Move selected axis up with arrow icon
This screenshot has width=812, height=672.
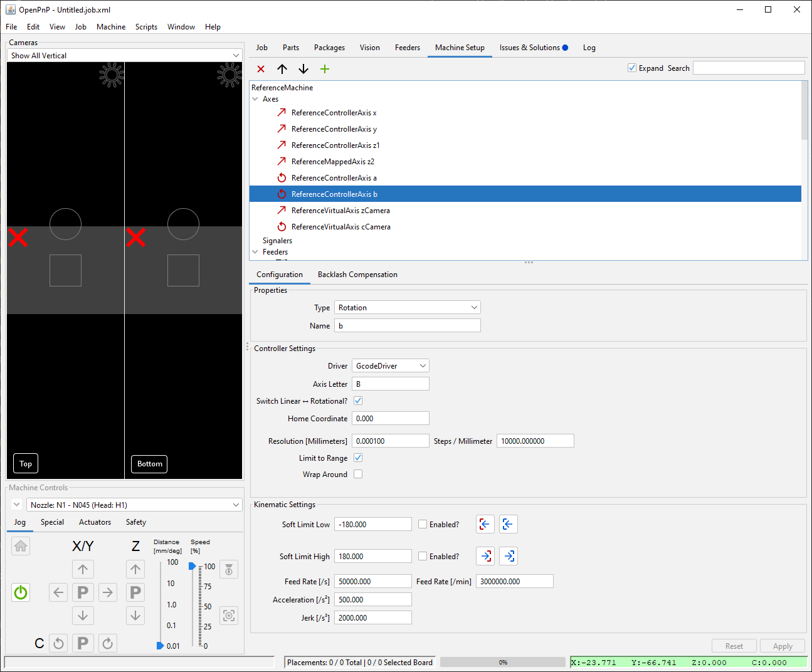point(282,69)
